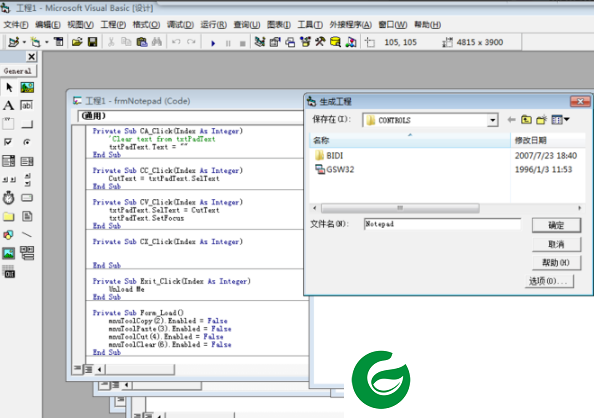This screenshot has width=594, height=418.
Task: Open the 运行(R) menu
Action: (213, 25)
